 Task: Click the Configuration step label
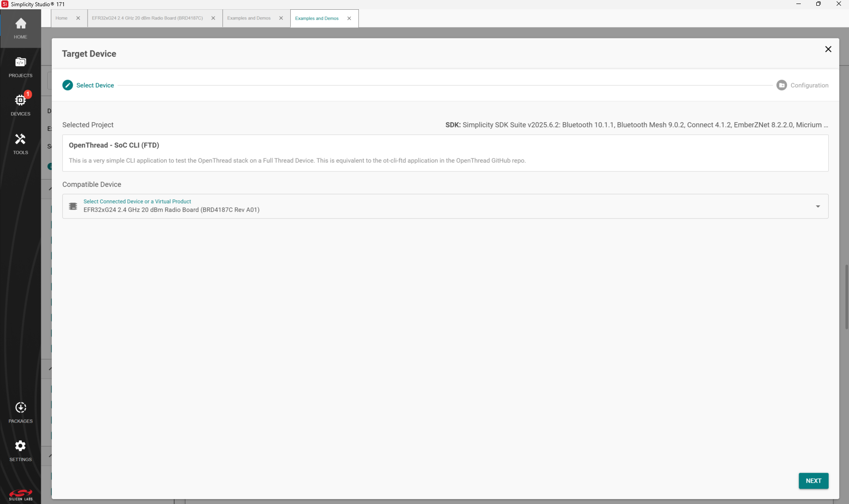809,85
